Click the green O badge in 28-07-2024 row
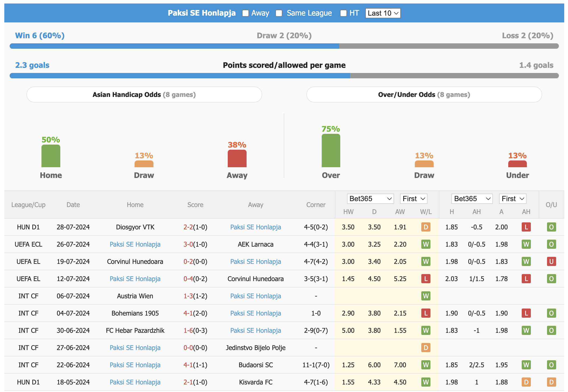Viewport: 568px width, 392px height. (551, 227)
